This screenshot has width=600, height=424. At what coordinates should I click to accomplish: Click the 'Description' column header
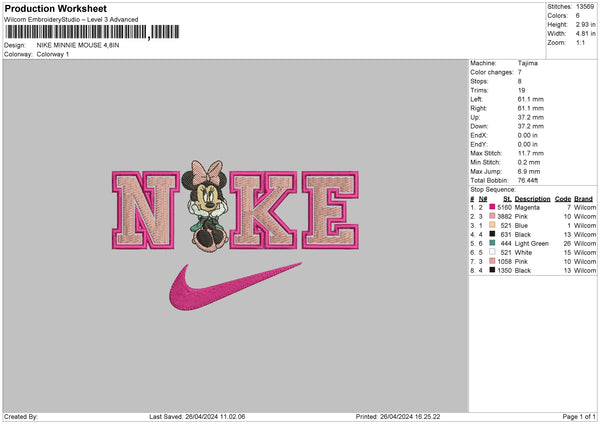(x=532, y=199)
